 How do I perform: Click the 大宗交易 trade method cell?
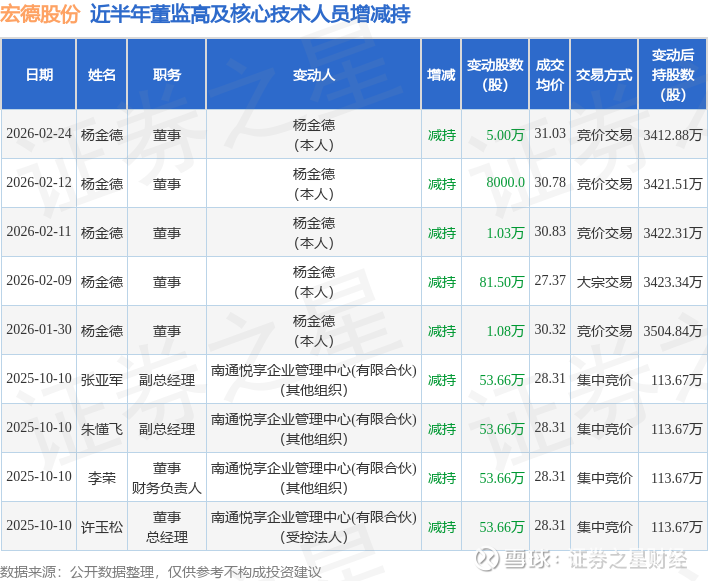click(604, 282)
